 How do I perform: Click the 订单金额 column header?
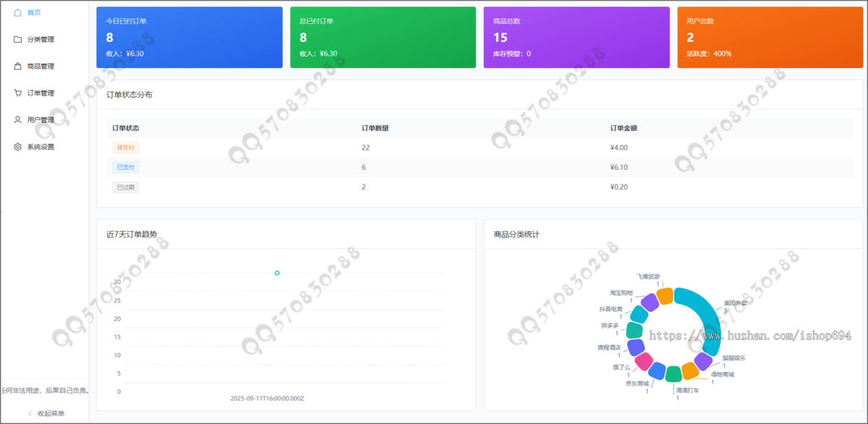[624, 128]
